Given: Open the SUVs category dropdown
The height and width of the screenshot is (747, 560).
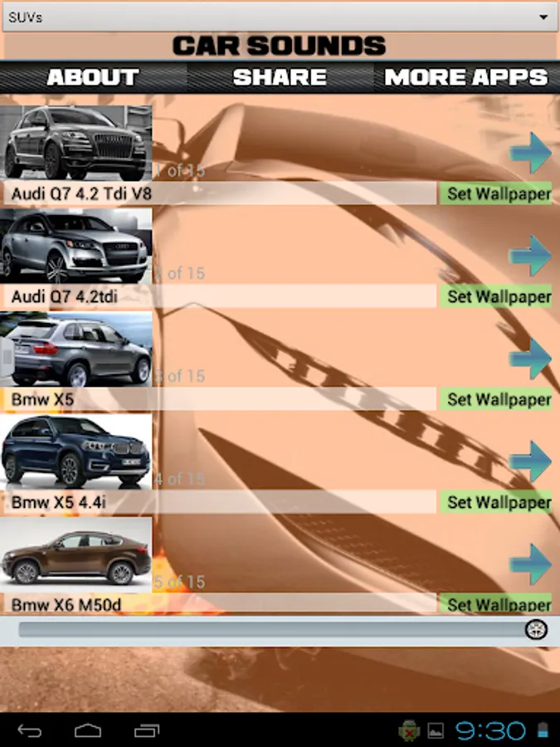Looking at the screenshot, I should pos(280,17).
